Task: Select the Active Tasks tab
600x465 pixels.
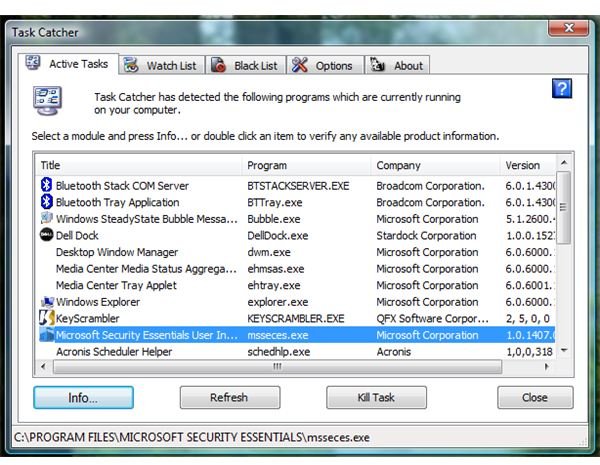Action: pos(68,64)
